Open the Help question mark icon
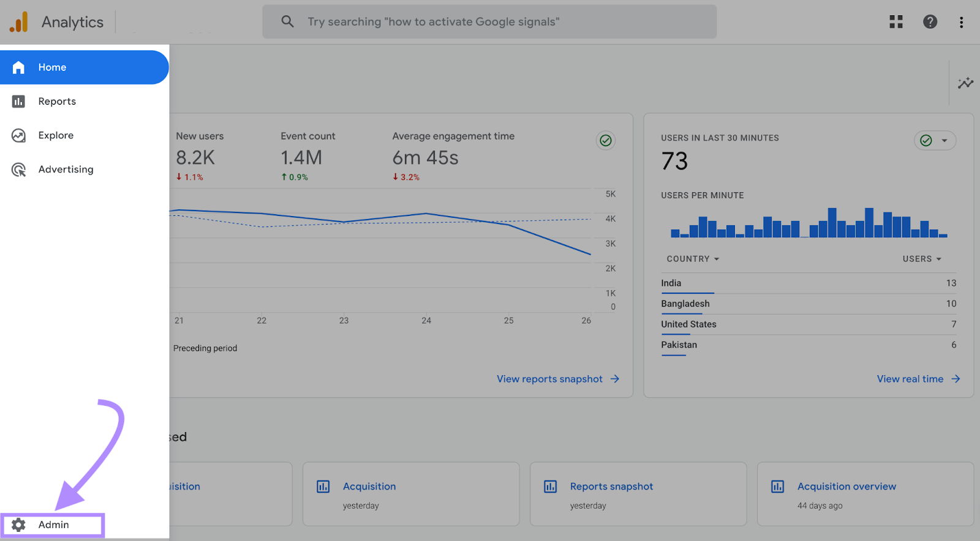 [x=930, y=22]
